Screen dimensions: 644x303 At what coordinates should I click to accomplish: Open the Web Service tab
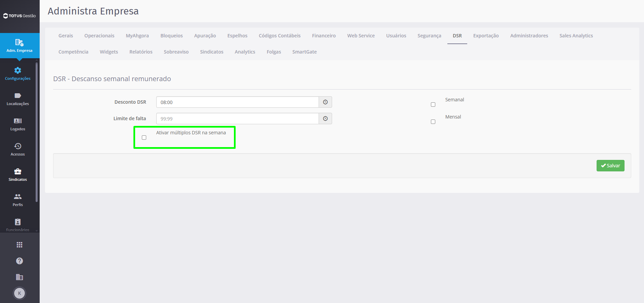coord(361,36)
